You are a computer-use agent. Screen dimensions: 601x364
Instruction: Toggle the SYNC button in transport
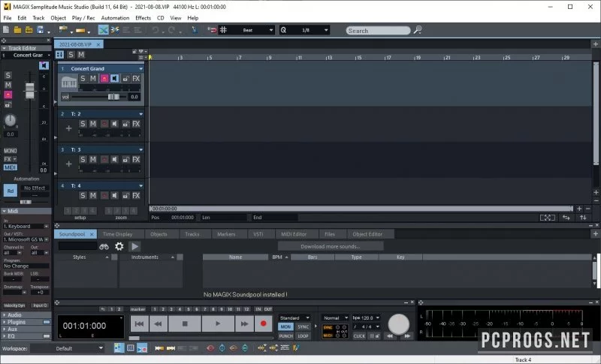(303, 327)
